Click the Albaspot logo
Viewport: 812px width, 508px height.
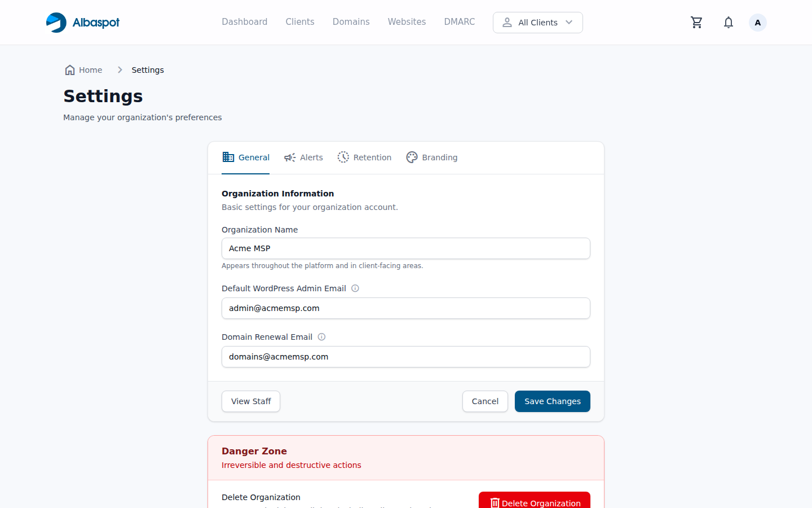coord(82,22)
